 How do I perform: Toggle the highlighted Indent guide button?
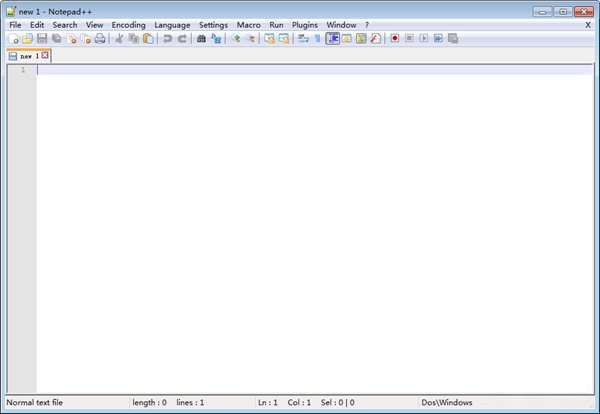[x=332, y=38]
